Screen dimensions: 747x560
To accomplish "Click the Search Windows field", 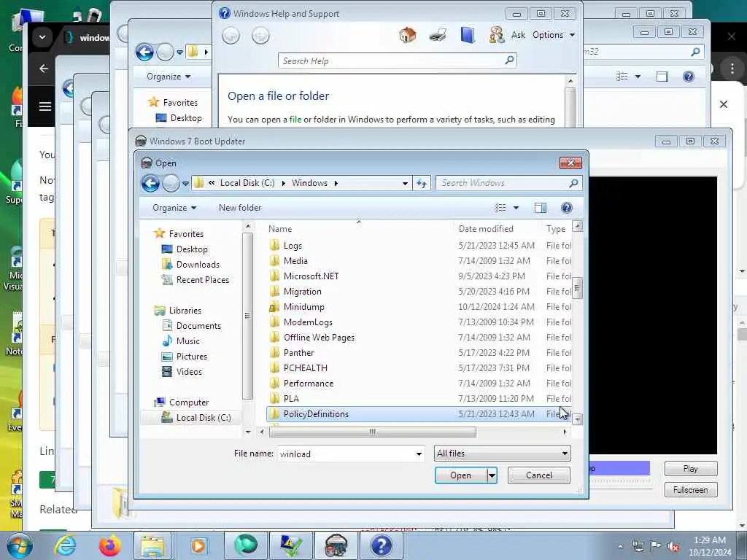I will (x=503, y=183).
